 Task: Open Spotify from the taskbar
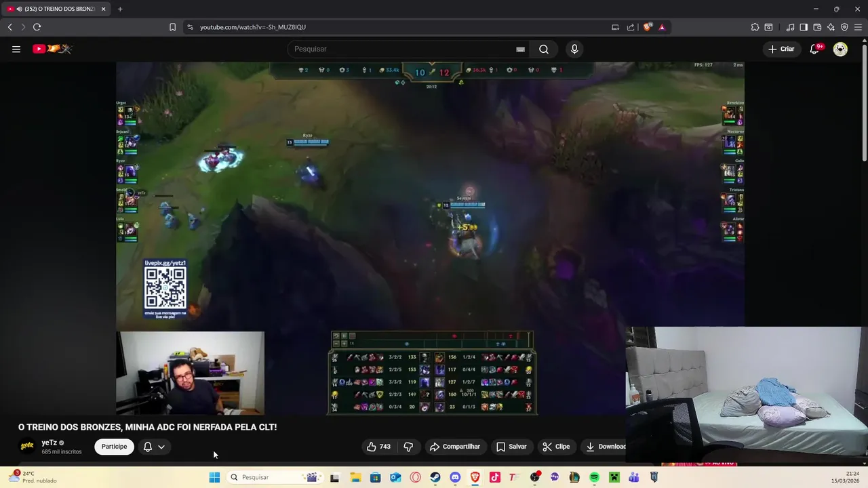click(x=594, y=477)
